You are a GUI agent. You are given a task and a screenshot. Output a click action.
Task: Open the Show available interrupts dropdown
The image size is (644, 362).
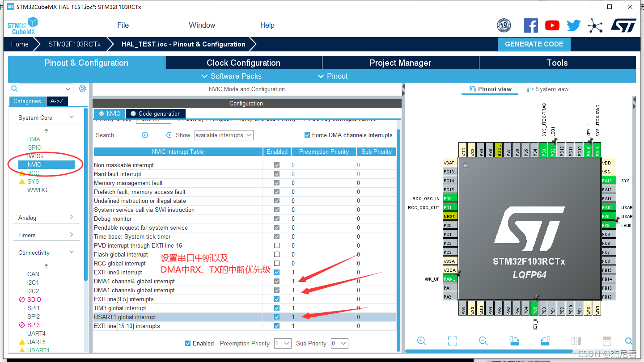224,135
